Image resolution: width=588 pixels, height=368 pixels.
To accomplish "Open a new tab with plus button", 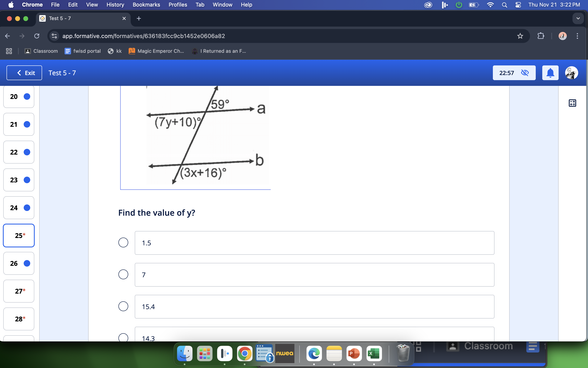I will 139,18.
